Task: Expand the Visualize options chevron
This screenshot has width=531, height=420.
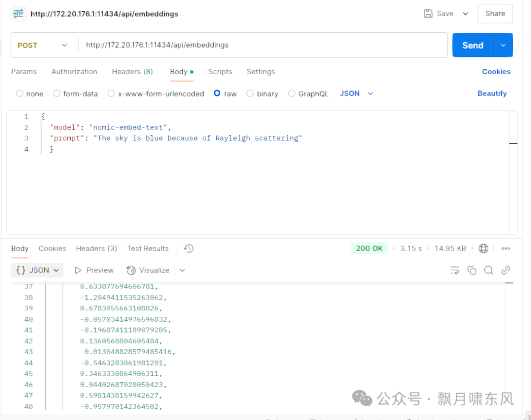Action: point(182,270)
